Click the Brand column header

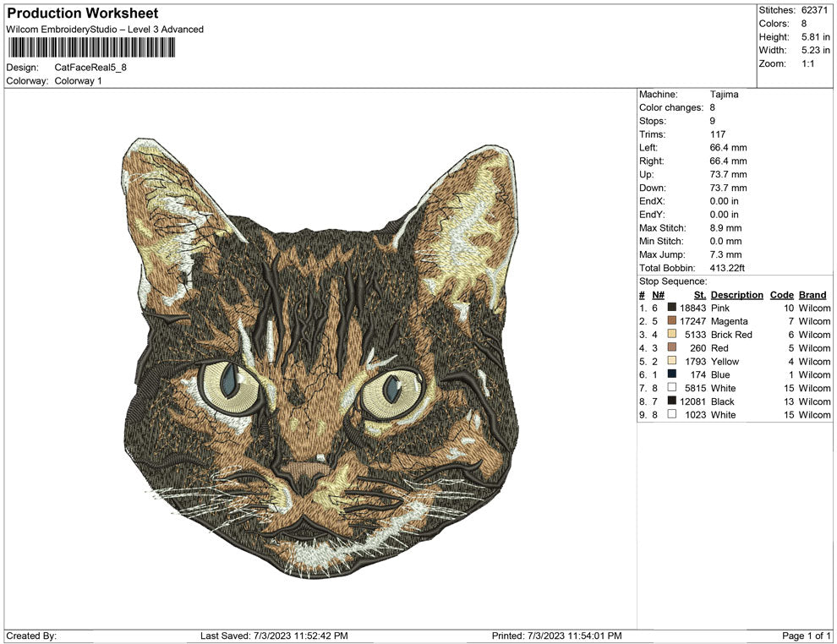[812, 294]
